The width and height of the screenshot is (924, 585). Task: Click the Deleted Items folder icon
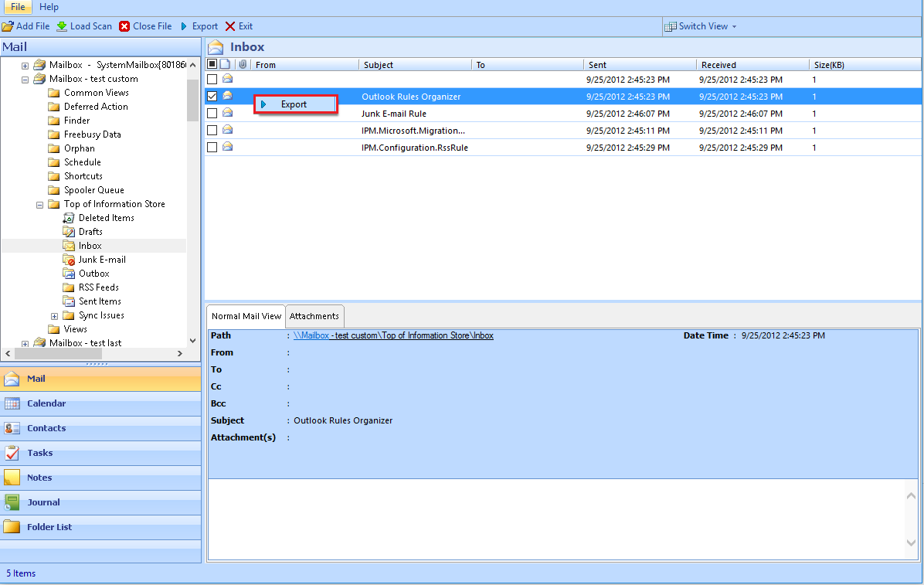(69, 218)
